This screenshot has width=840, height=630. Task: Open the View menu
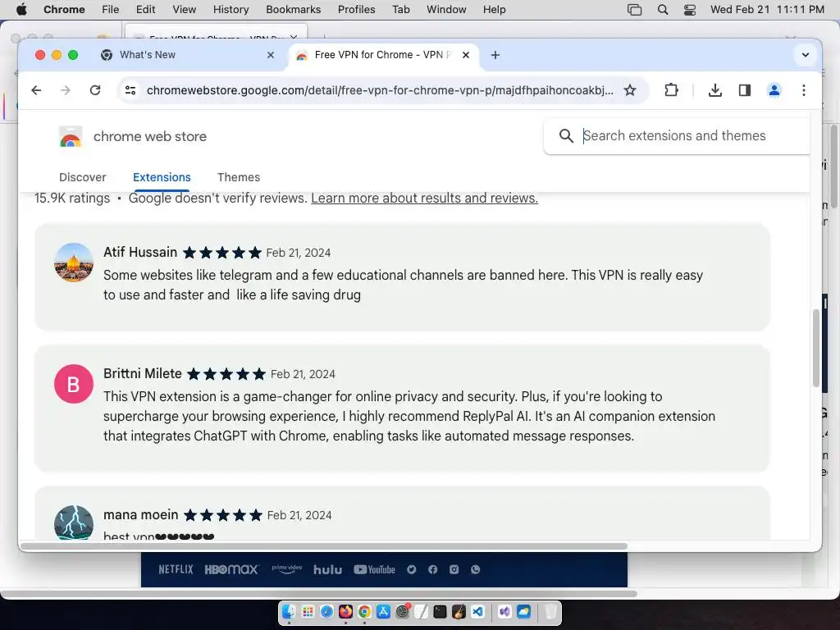point(185,10)
